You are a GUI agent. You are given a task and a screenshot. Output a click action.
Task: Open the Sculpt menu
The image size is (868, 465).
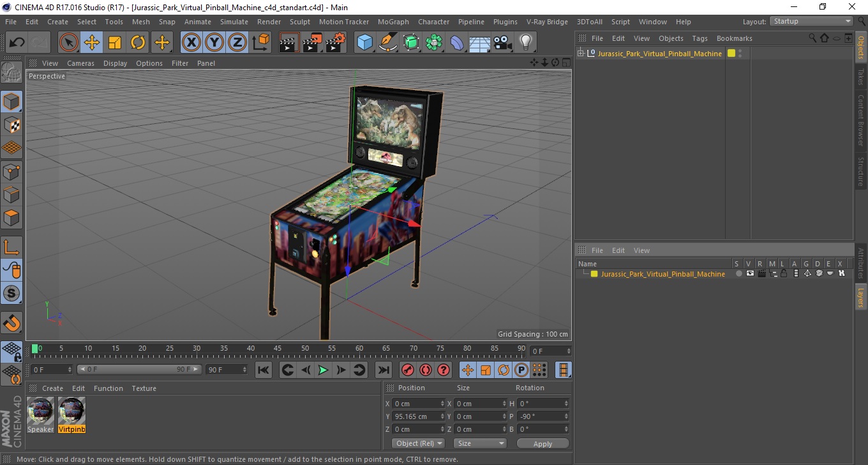(x=299, y=22)
